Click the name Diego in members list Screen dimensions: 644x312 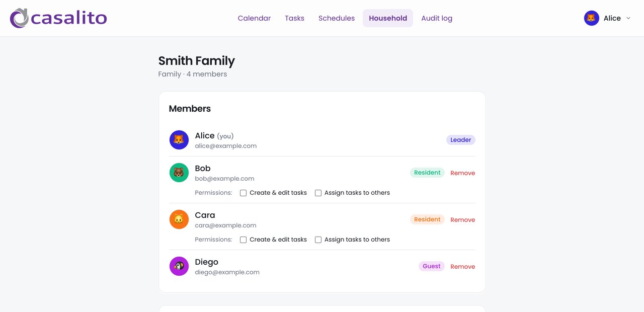tap(207, 262)
